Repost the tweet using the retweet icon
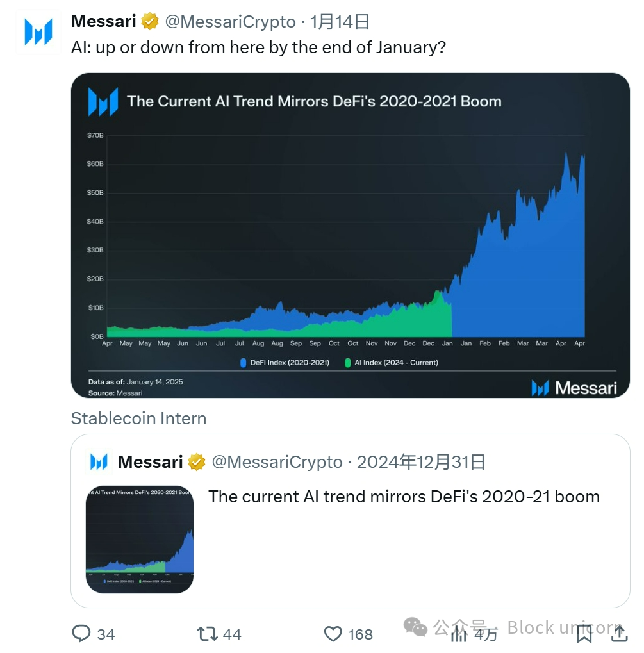 pyautogui.click(x=207, y=634)
